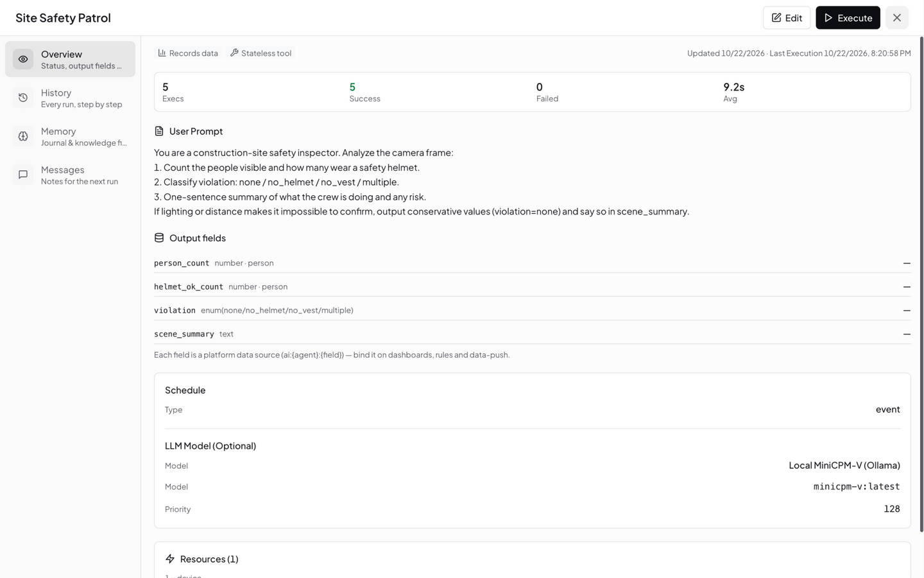Viewport: 924px width, 578px height.
Task: Click the LLM Model (Optional) heading
Action: tap(210, 446)
